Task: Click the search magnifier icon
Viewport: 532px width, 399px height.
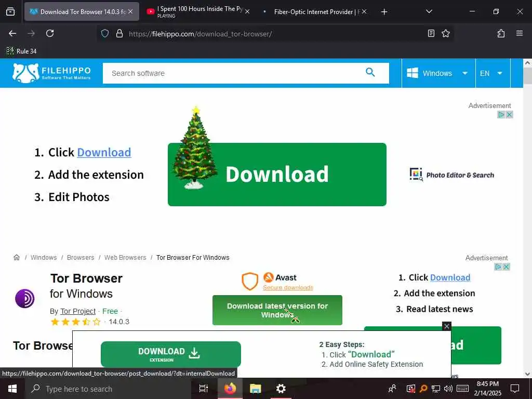Action: tap(370, 72)
